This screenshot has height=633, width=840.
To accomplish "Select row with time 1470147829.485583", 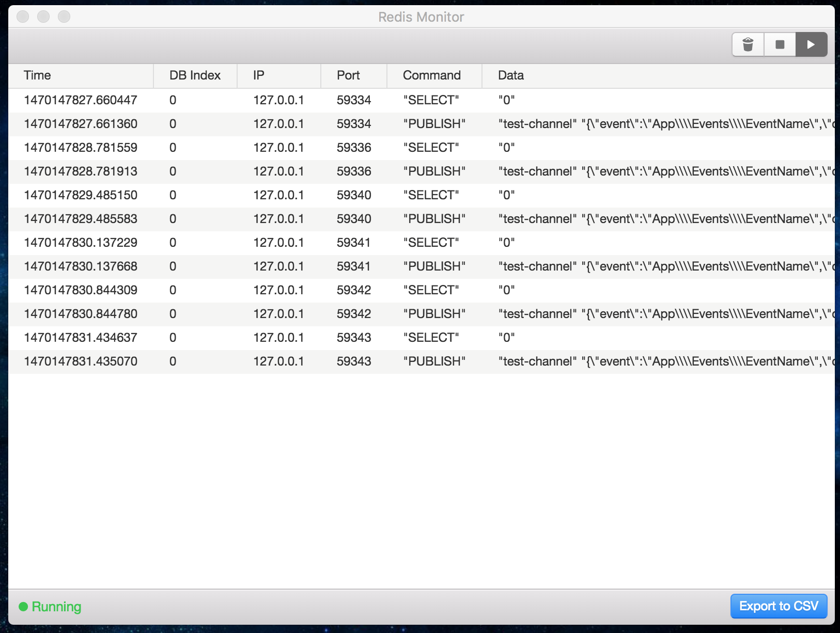I will [x=422, y=219].
